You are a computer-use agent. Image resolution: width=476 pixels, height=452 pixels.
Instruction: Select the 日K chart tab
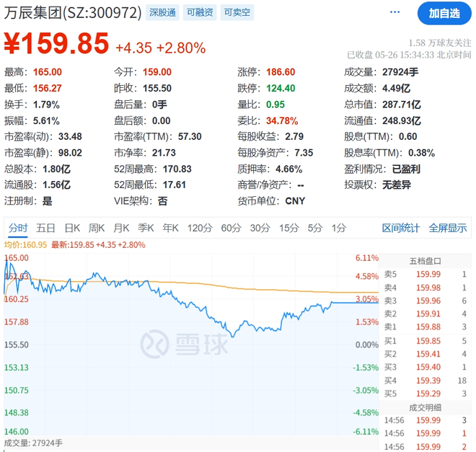72,228
